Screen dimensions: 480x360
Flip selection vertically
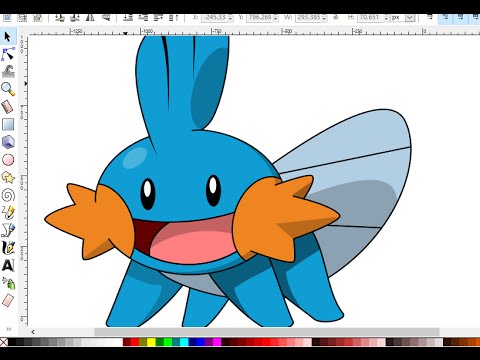click(x=105, y=18)
